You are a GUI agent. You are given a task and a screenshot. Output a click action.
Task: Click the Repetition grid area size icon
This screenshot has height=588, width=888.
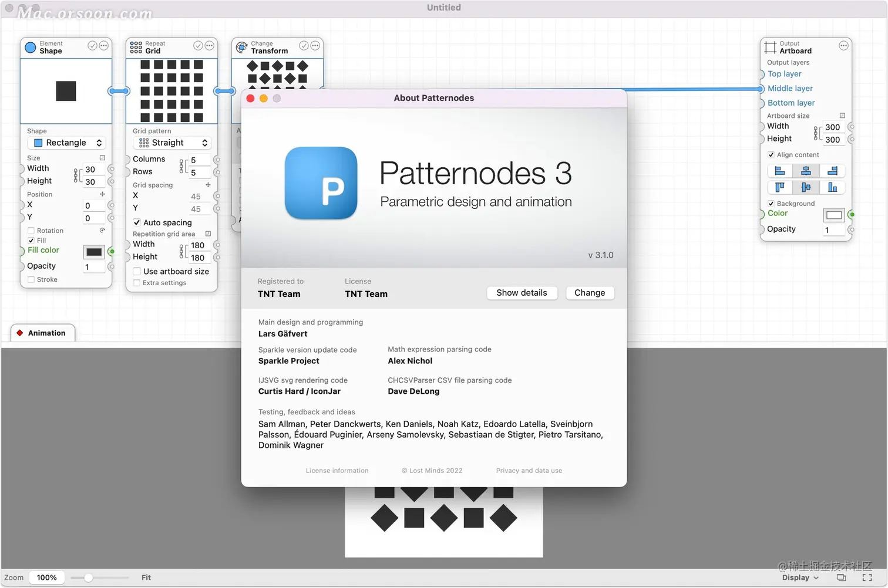(208, 234)
